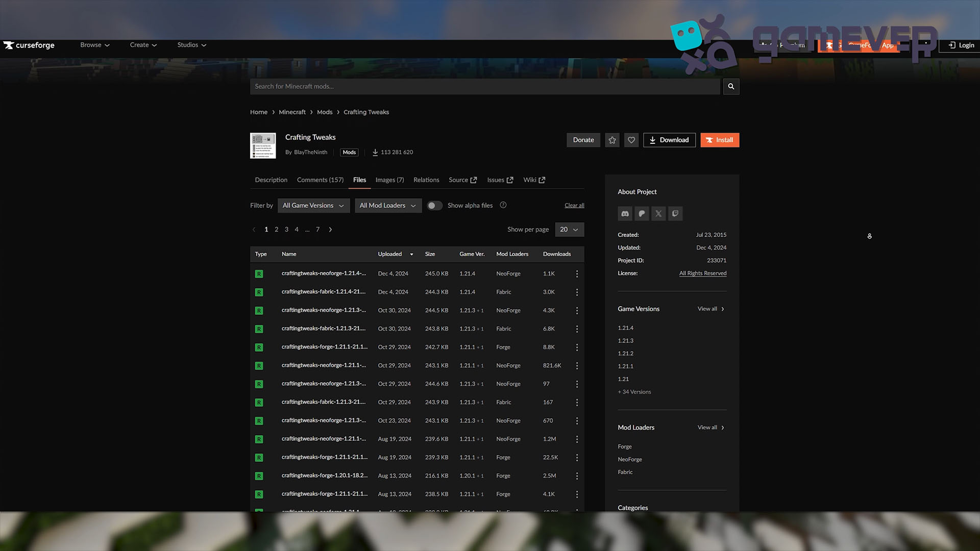
Task: Open the Twitch link icon
Action: 675,214
